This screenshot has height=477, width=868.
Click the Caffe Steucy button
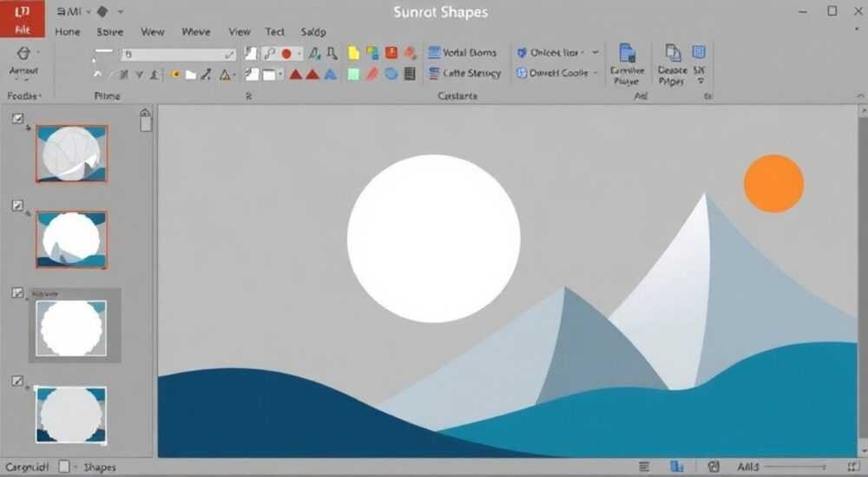[464, 74]
